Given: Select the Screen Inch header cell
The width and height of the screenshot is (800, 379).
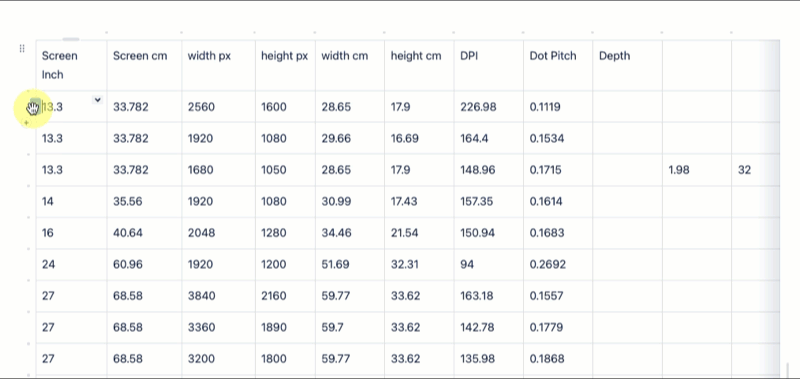Looking at the screenshot, I should 71,65.
